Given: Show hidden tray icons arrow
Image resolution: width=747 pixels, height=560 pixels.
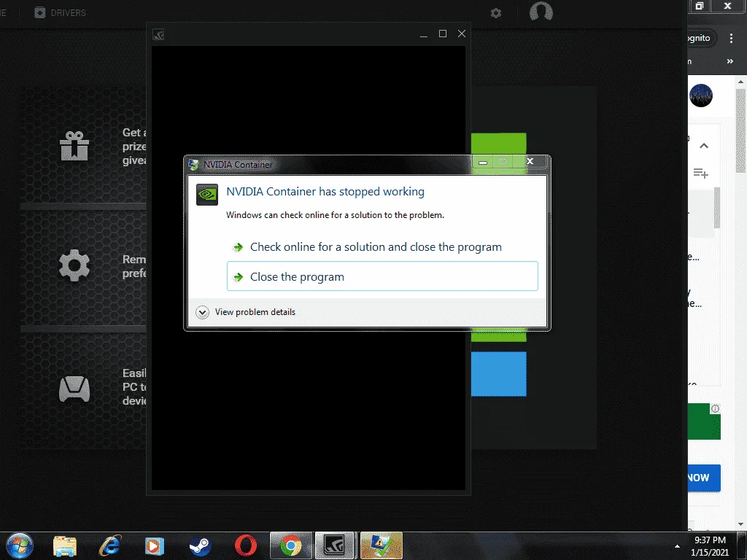Looking at the screenshot, I should 677,546.
